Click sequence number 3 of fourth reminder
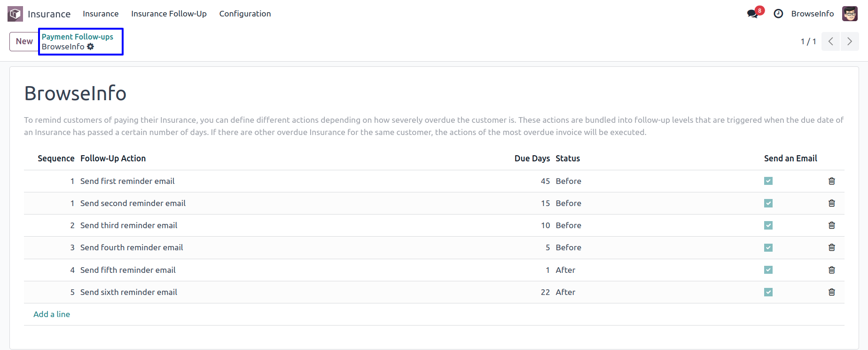The width and height of the screenshot is (868, 350). coord(72,247)
